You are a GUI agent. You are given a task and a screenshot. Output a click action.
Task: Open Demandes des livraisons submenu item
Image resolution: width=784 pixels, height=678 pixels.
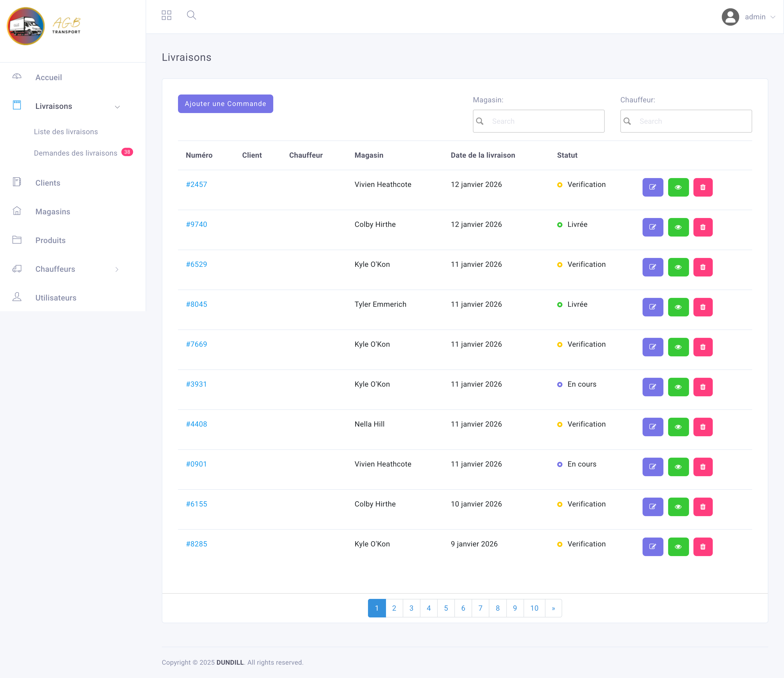pos(76,153)
